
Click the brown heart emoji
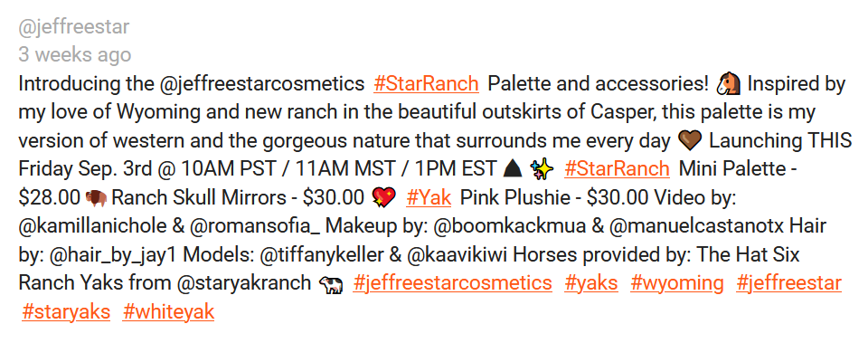click(689, 141)
